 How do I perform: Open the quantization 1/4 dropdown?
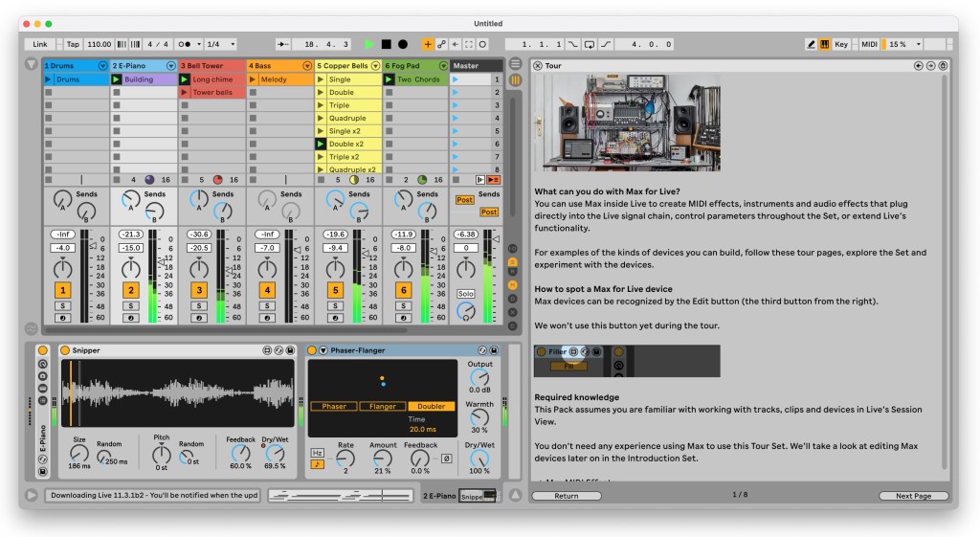(220, 44)
